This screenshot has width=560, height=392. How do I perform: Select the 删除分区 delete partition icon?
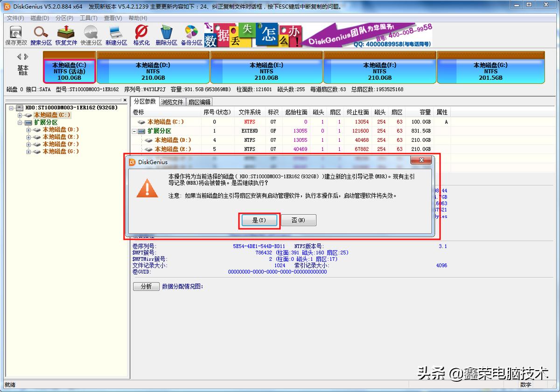pyautogui.click(x=166, y=35)
